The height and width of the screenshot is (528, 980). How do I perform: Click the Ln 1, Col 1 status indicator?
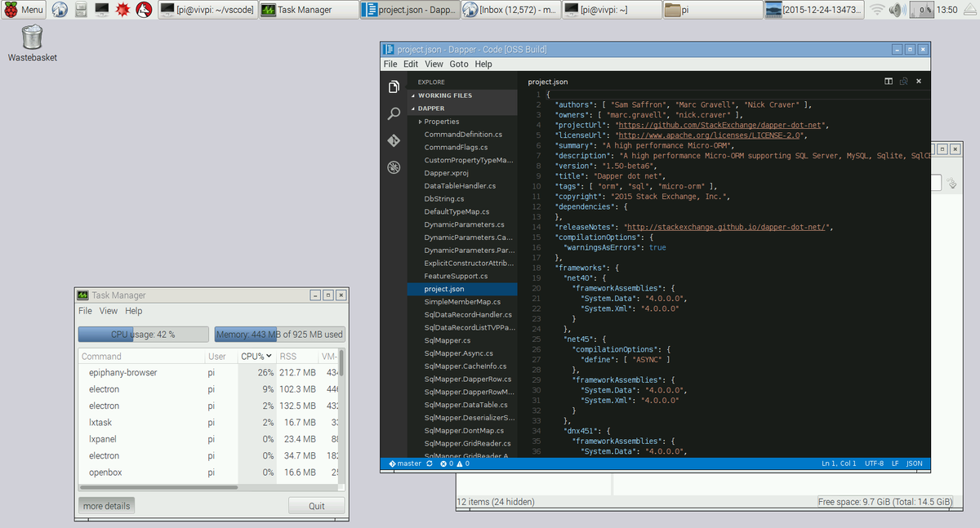(839, 464)
